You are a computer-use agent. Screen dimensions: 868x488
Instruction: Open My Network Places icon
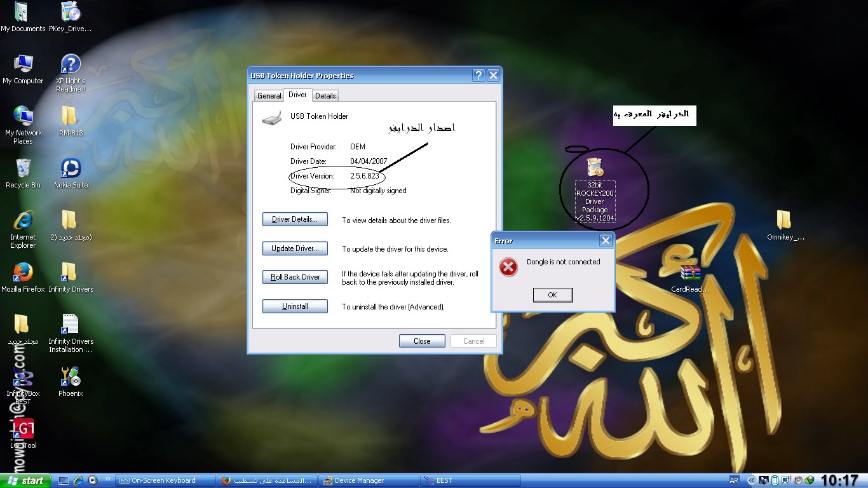tap(23, 125)
